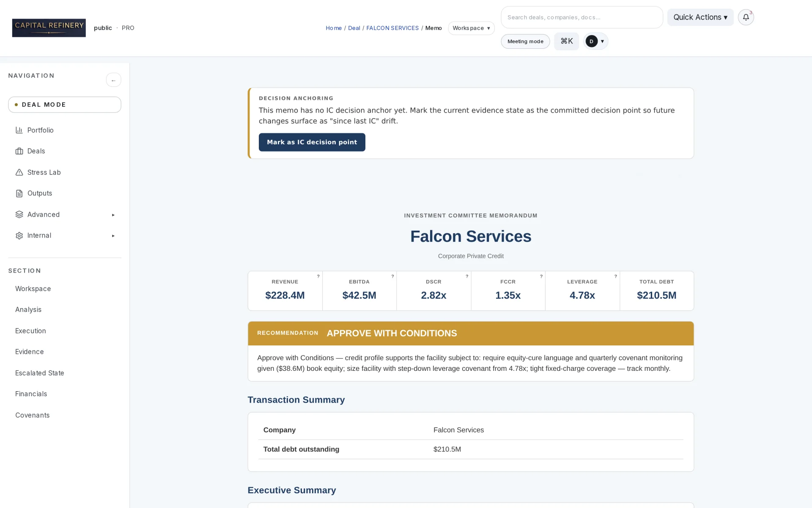
Task: Go to the Analysis section
Action: click(x=28, y=310)
